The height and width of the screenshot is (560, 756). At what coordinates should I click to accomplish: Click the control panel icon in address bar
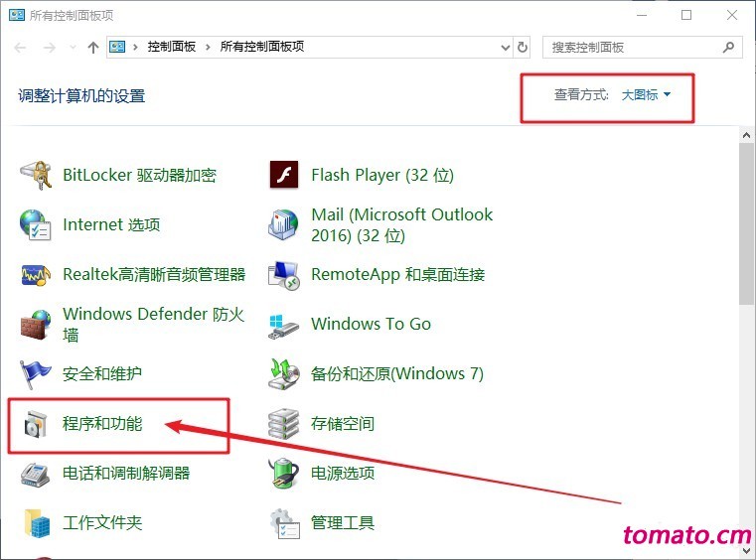pyautogui.click(x=117, y=47)
